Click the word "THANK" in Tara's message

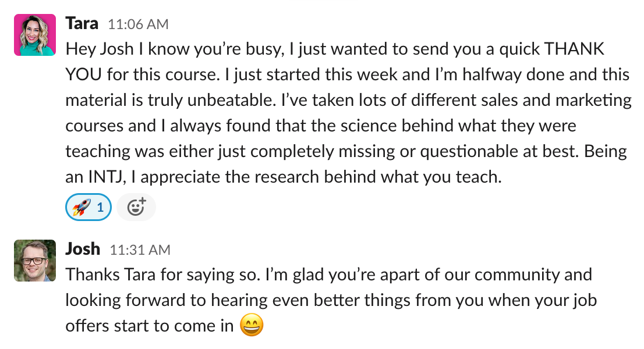point(574,49)
